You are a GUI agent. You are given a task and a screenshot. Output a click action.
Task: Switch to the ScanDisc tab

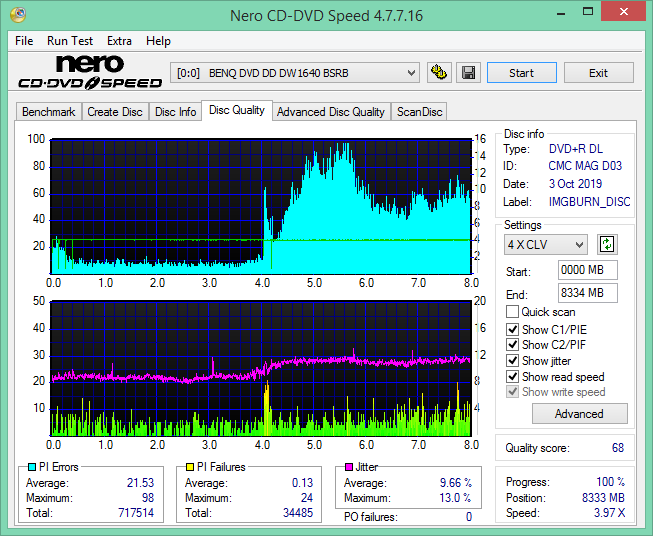point(419,112)
